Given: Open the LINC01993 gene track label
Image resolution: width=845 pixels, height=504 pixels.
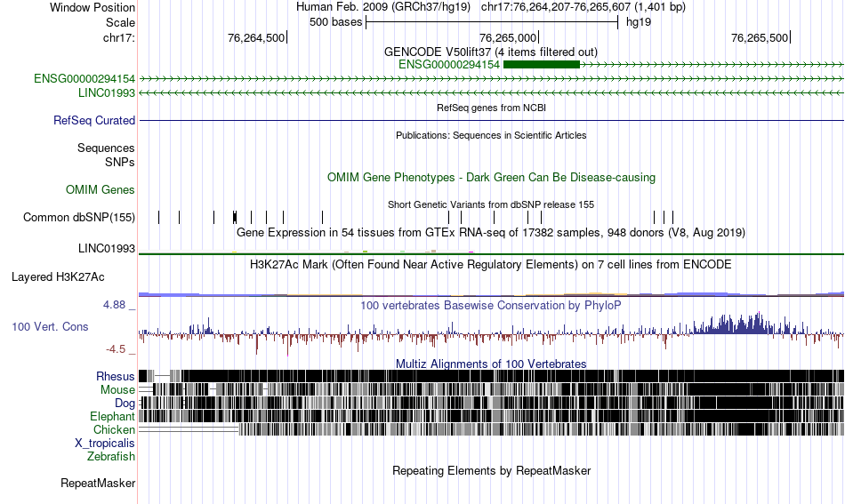Looking at the screenshot, I should click(107, 92).
